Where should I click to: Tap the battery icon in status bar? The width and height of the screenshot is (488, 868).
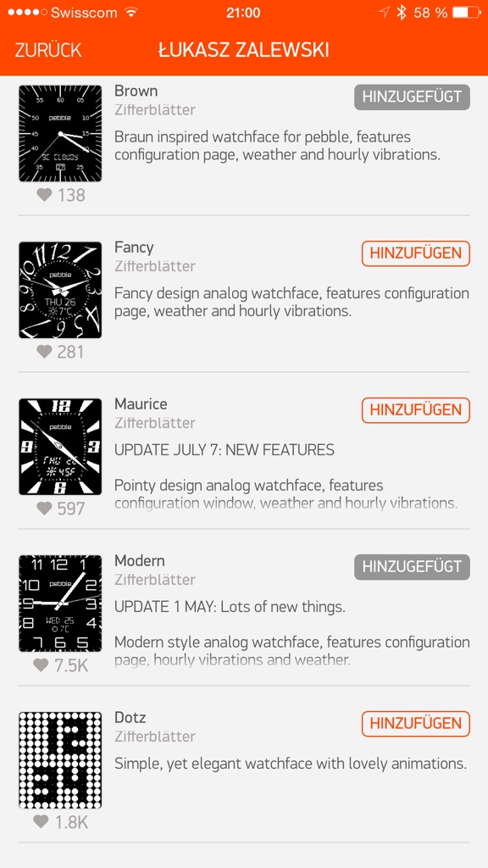(x=467, y=13)
